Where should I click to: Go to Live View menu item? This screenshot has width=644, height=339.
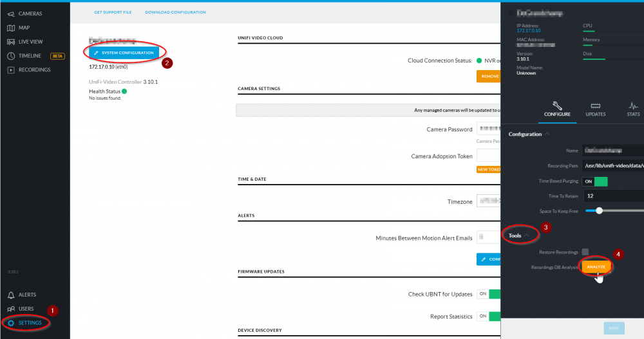(x=30, y=42)
